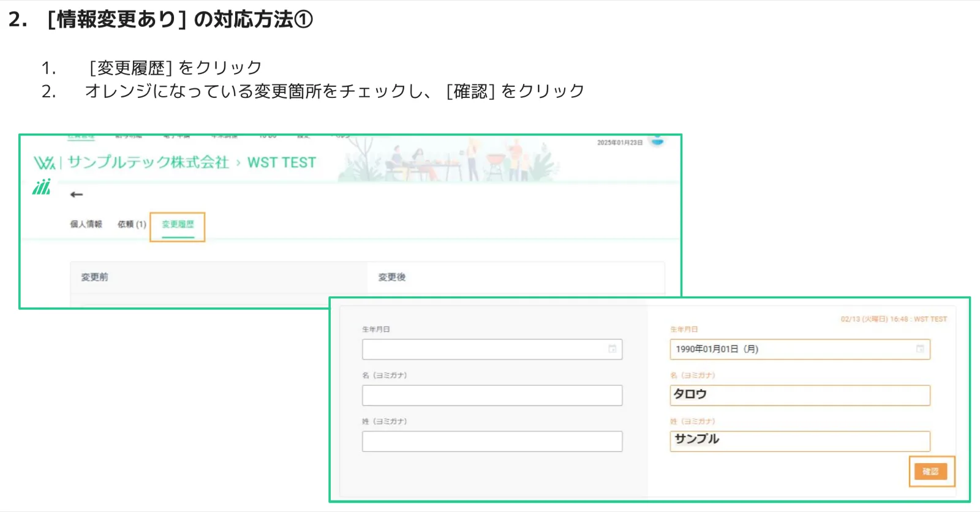Screen dimensions: 980x512
Task: Select the 変更履歴 tab
Action: pos(178,225)
